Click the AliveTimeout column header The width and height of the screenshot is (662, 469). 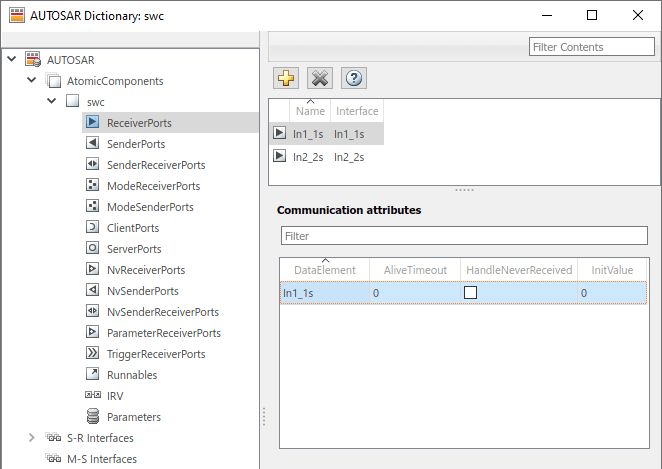coord(413,270)
